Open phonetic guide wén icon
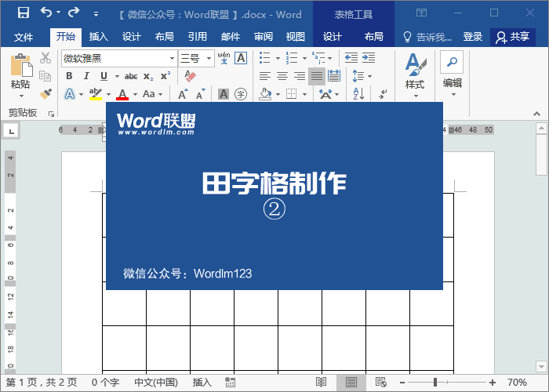The height and width of the screenshot is (392, 549). point(224,58)
